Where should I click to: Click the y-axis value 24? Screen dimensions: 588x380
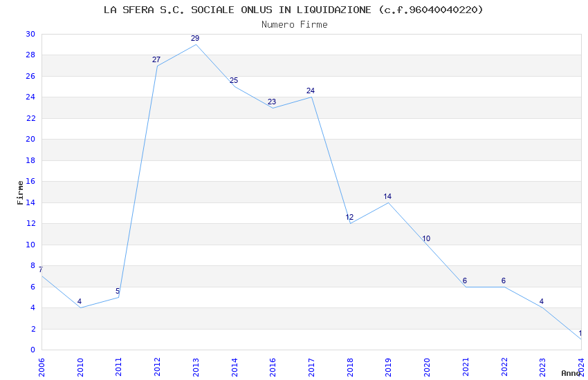30,97
